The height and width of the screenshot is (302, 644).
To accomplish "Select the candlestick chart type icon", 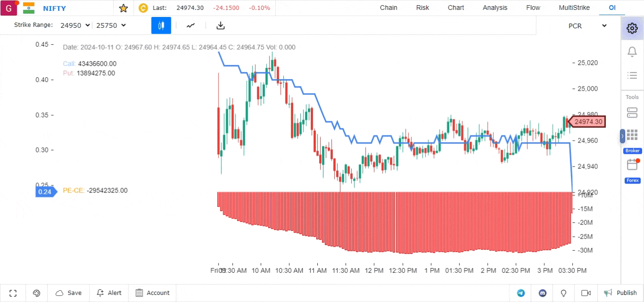I will pos(161,25).
